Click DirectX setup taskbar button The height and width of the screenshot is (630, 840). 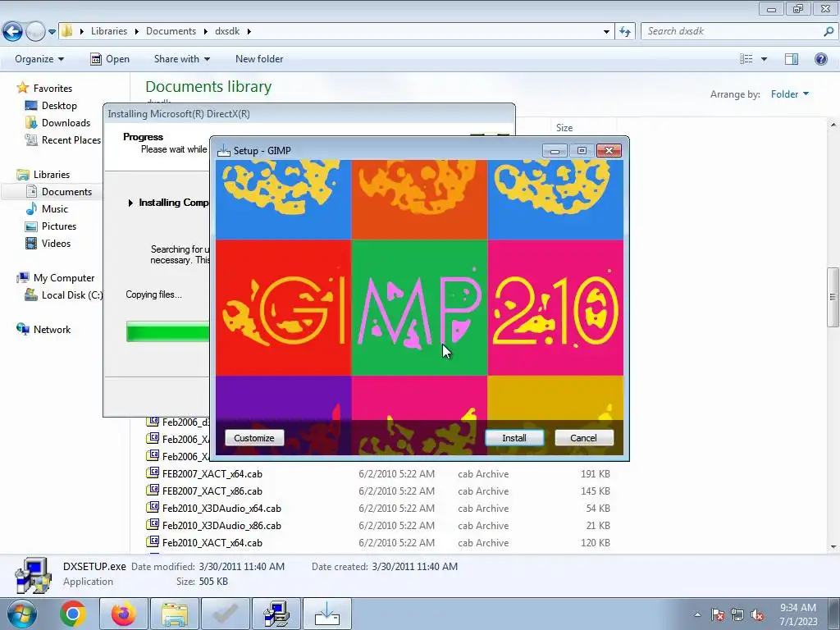[276, 614]
